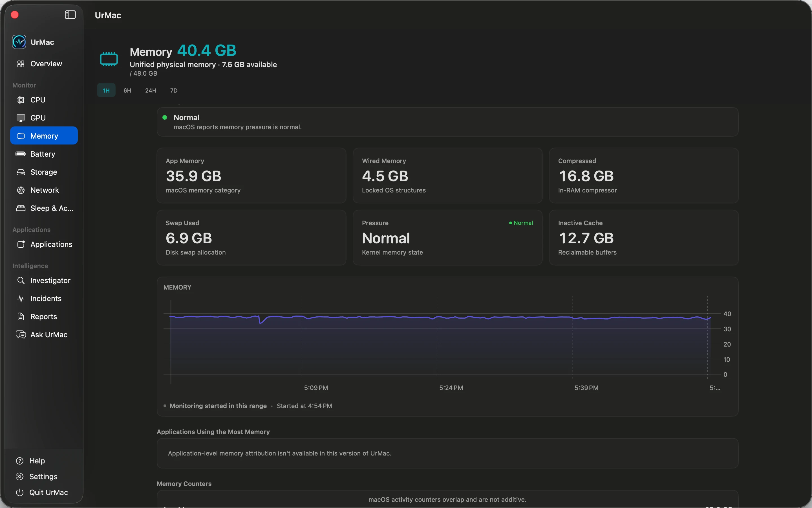
Task: Click 'Monitoring started in this range' note
Action: [x=218, y=406]
